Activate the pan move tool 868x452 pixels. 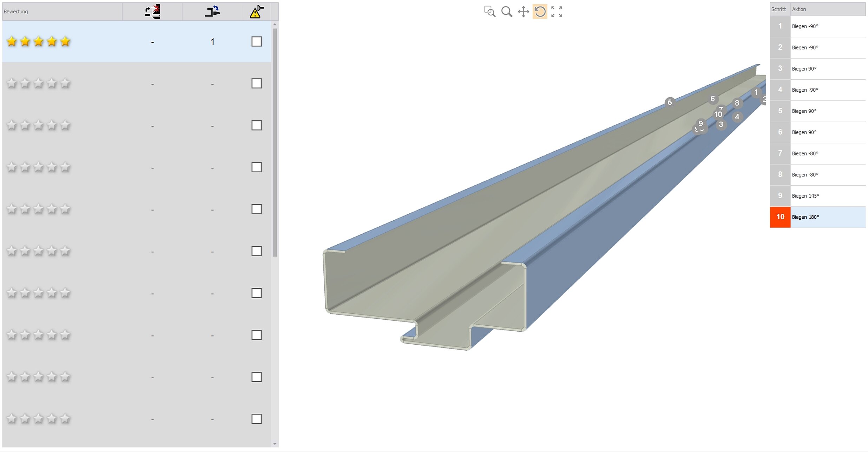523,12
